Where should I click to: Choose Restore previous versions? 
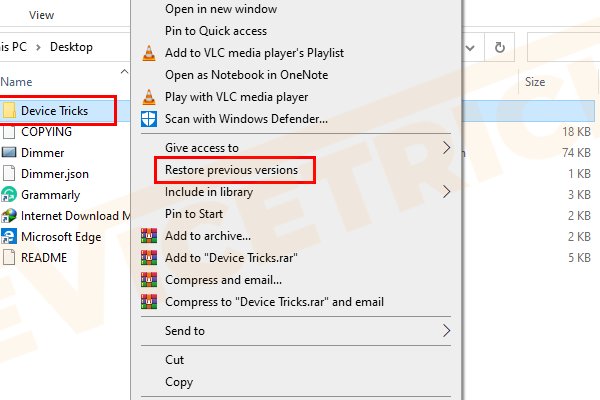click(231, 170)
